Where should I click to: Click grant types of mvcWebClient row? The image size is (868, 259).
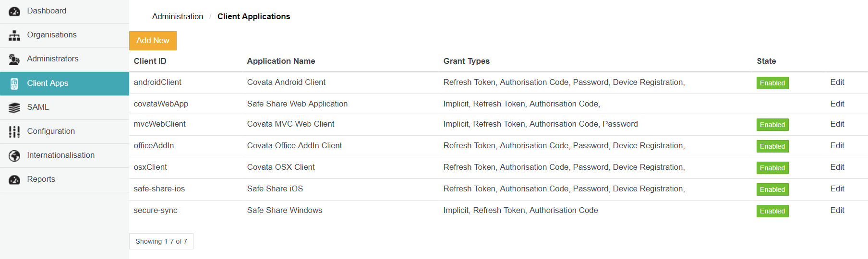pyautogui.click(x=541, y=124)
